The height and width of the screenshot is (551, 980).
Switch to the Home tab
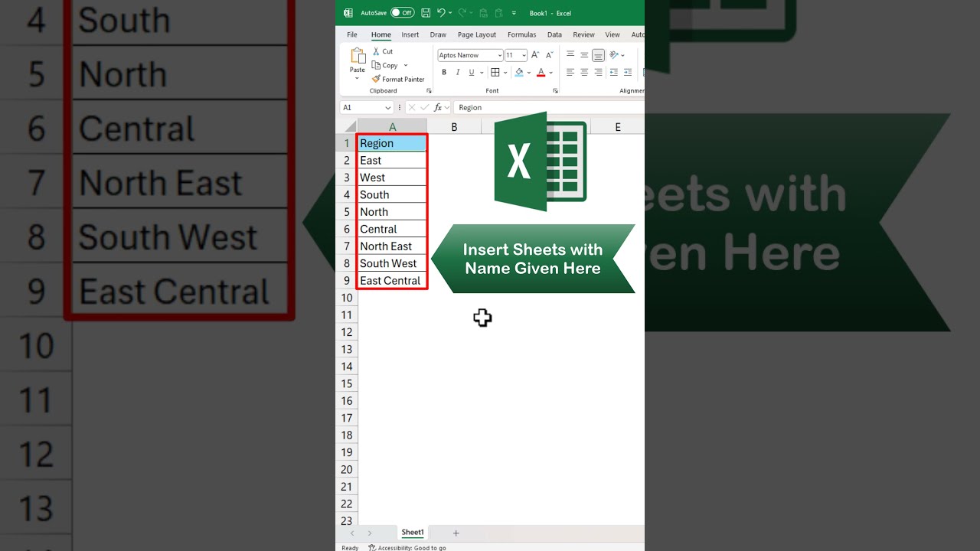(381, 34)
